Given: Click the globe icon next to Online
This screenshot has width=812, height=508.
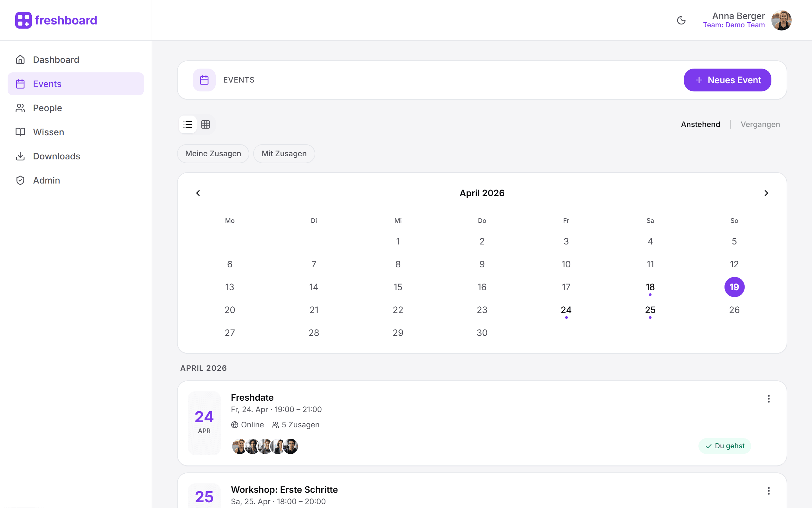Looking at the screenshot, I should click(x=234, y=425).
